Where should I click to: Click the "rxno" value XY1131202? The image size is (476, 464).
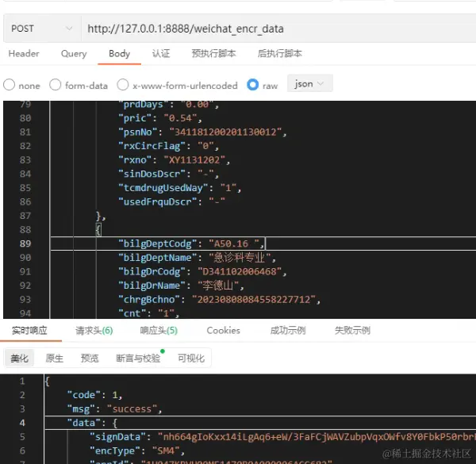[x=194, y=160]
